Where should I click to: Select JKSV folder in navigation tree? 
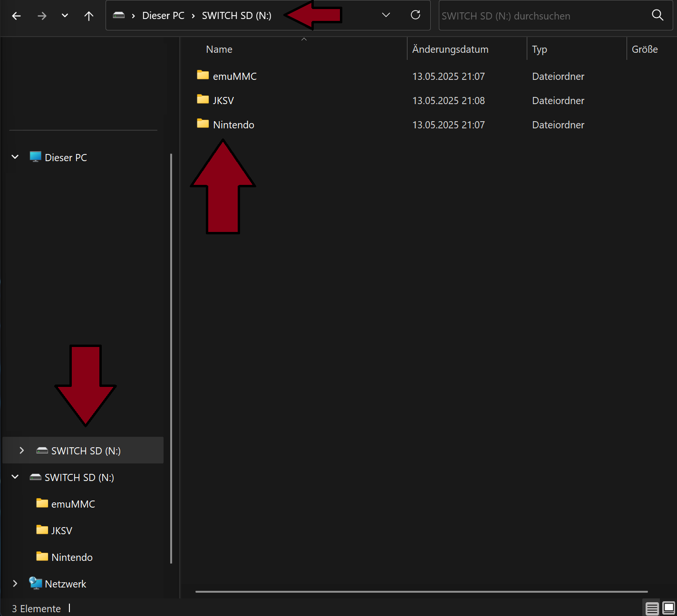[61, 530]
